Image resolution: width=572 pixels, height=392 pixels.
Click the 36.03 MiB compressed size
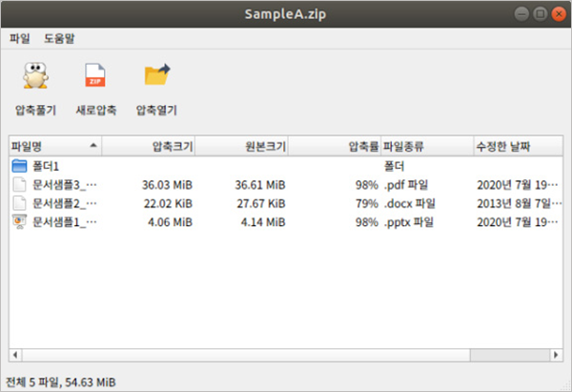[167, 185]
